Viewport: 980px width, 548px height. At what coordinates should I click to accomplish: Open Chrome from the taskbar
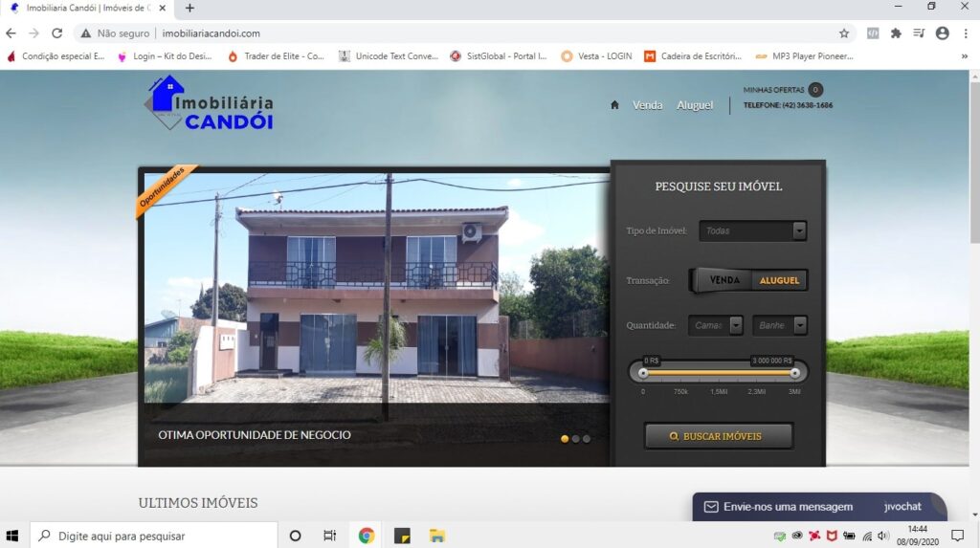(x=367, y=536)
